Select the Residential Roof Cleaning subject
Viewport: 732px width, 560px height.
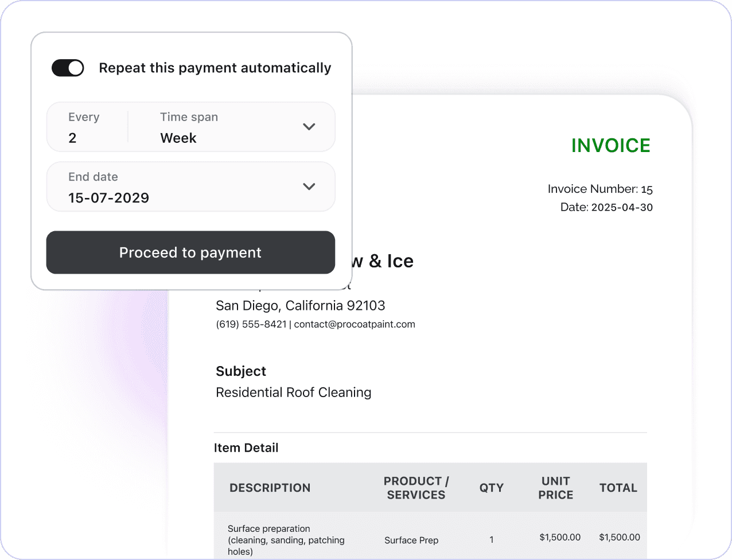(x=293, y=392)
